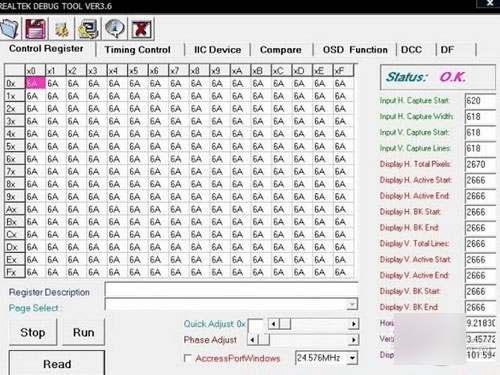The image size is (500, 375).
Task: Click the Run button
Action: click(x=83, y=332)
